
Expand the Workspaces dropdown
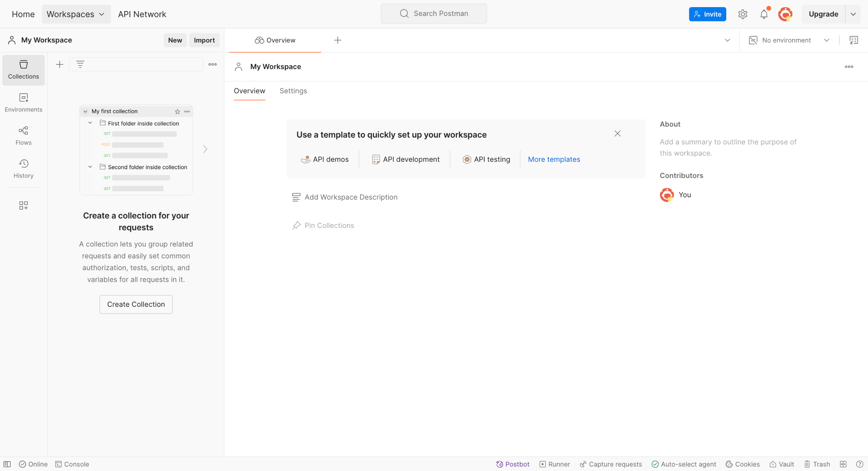(x=76, y=14)
